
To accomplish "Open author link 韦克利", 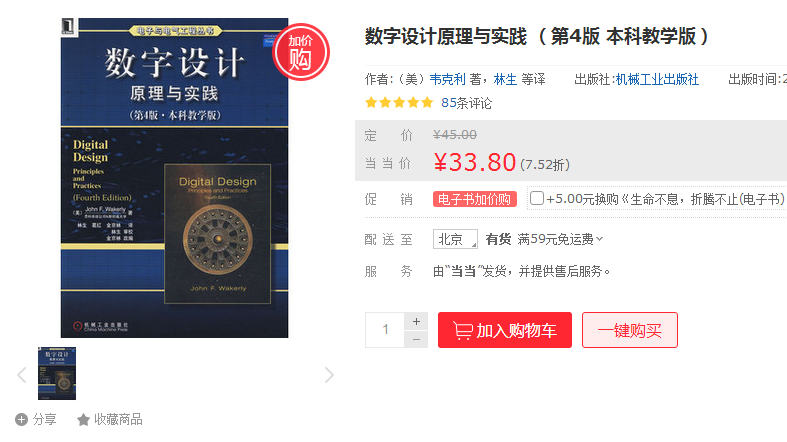I will click(448, 79).
